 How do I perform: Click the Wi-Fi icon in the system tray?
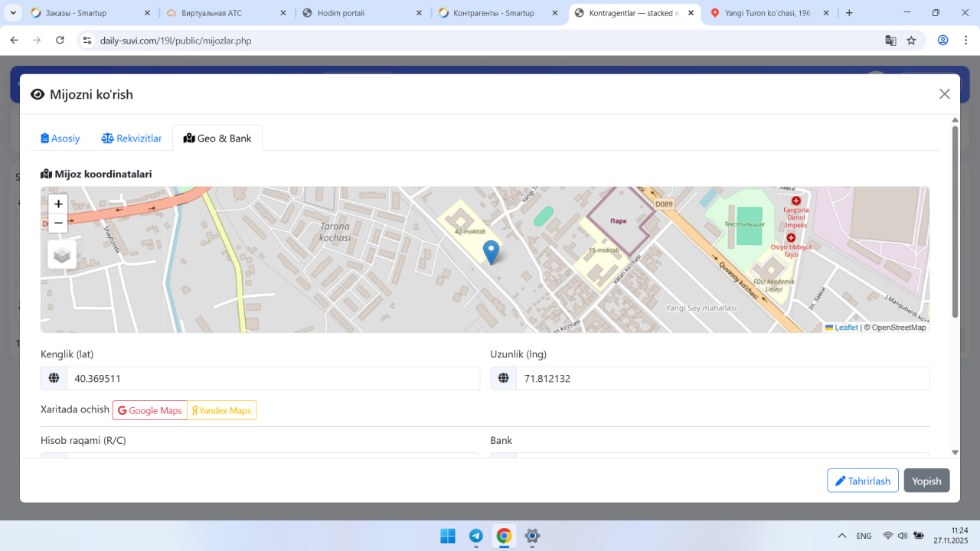point(888,536)
